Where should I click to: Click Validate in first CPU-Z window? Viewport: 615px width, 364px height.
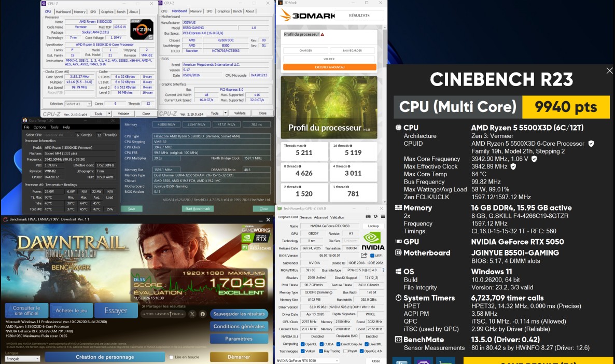(x=123, y=114)
